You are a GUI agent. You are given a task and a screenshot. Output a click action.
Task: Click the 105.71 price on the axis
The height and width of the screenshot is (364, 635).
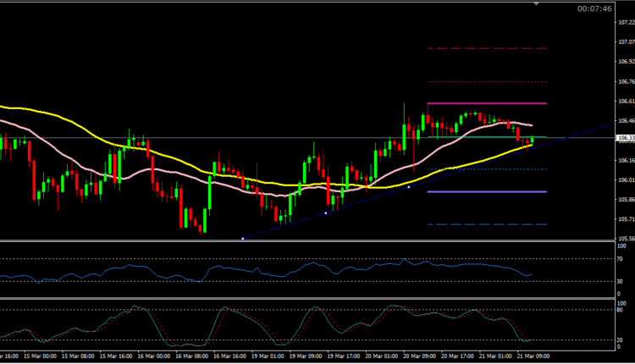pos(625,219)
